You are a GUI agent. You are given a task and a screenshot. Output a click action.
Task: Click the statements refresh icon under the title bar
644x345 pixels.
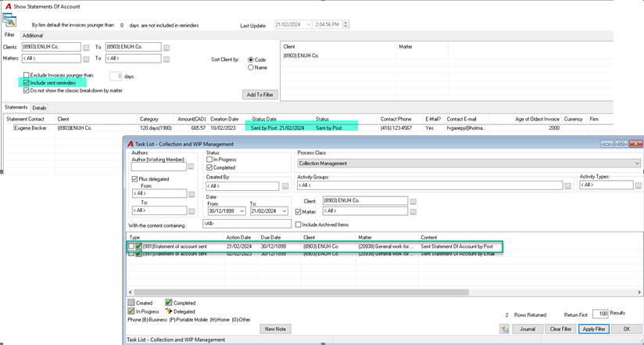coord(9,20)
